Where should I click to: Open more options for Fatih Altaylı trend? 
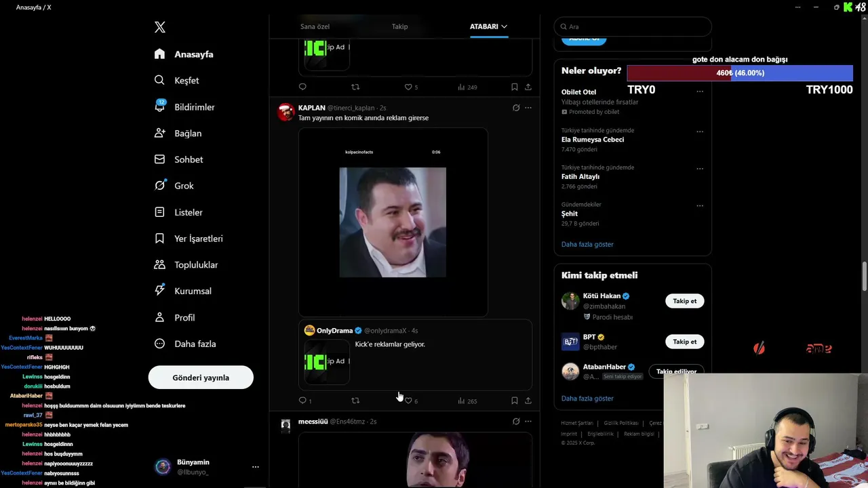[700, 169]
